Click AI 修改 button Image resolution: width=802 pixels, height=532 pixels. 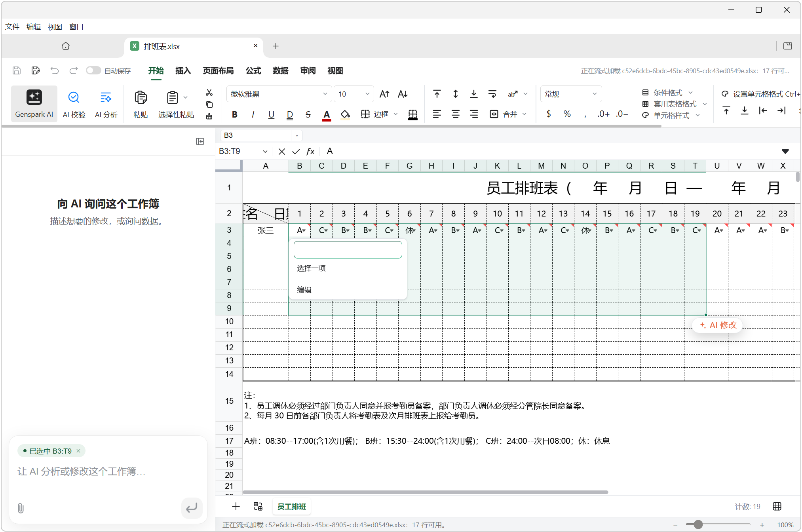718,325
